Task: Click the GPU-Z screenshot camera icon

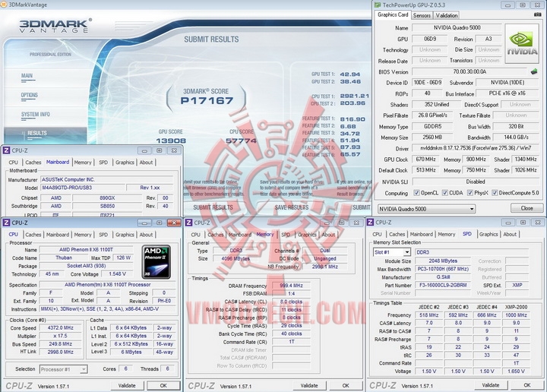Action: point(537,14)
